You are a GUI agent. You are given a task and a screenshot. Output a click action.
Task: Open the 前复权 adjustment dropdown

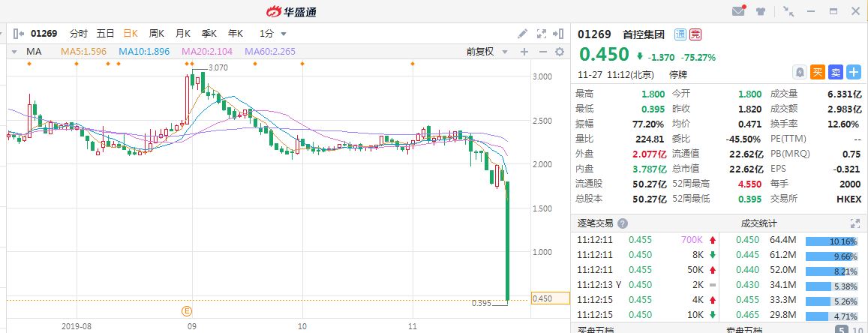click(x=487, y=52)
